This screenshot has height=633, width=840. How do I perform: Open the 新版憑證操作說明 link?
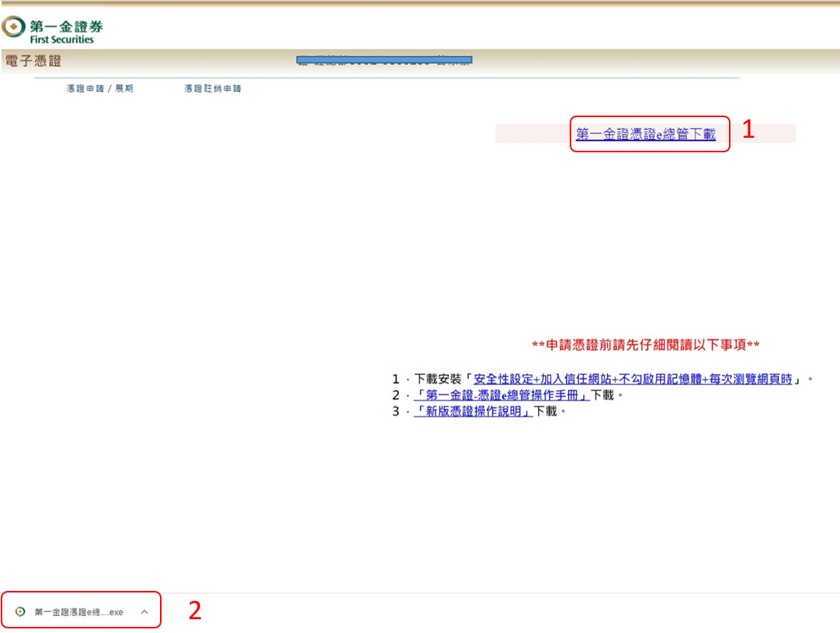(x=473, y=411)
